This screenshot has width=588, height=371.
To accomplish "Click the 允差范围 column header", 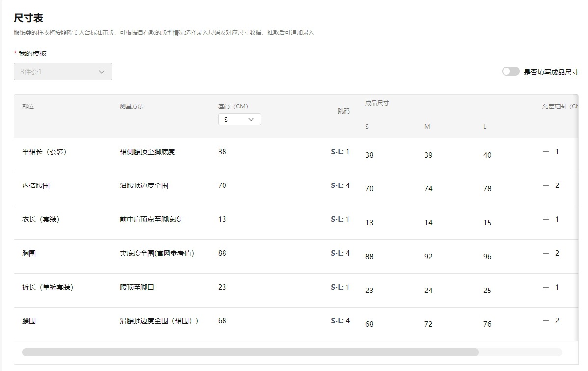I will point(560,106).
